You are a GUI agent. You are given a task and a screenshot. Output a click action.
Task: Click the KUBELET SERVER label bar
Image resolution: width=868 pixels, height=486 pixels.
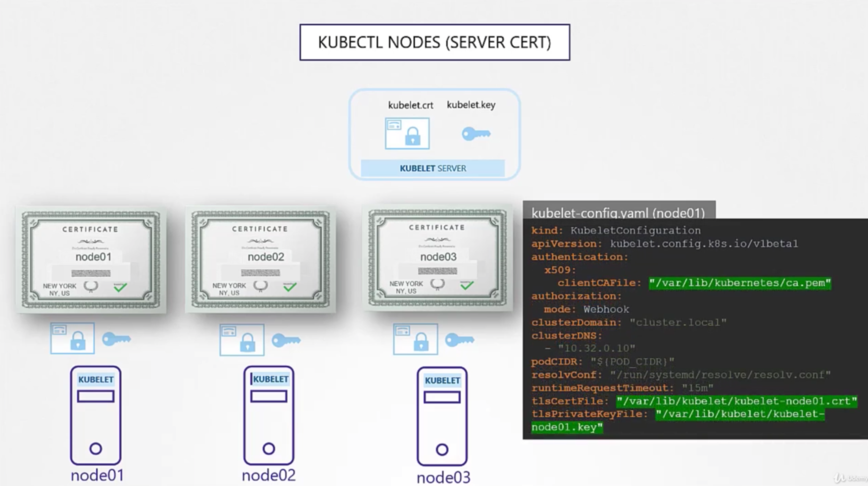pos(433,168)
